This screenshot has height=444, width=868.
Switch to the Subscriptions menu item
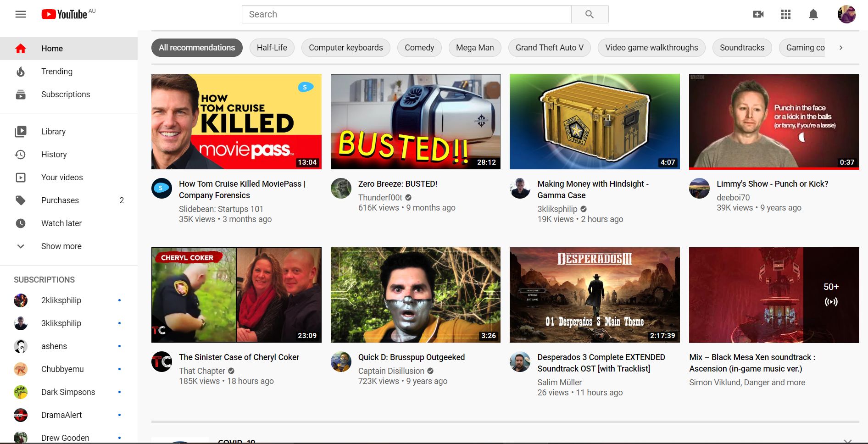66,94
